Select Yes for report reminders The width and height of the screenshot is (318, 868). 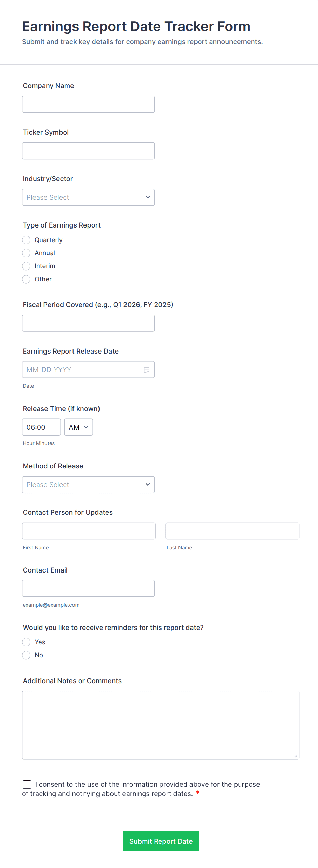point(26,642)
